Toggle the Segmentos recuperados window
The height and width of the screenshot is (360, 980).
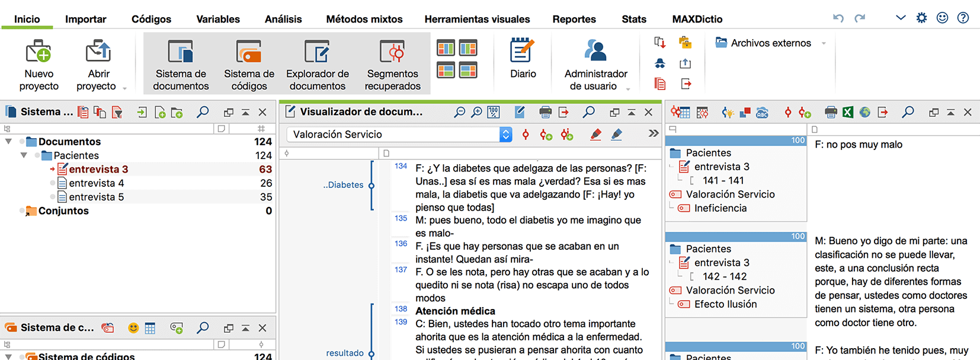coord(392,64)
